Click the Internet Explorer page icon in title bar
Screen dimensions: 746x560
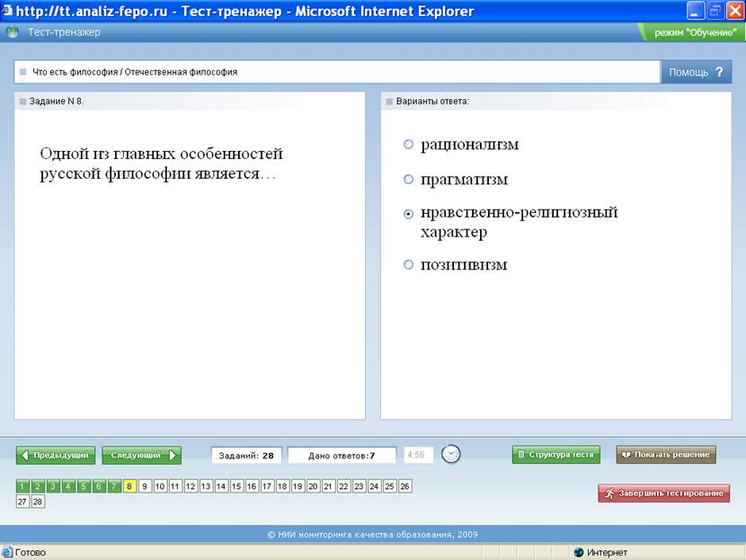6,10
